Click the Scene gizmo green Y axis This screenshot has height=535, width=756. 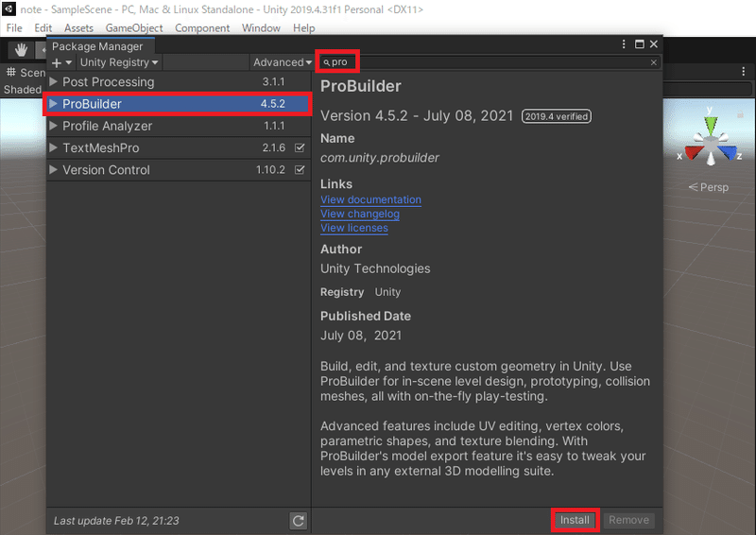[x=711, y=124]
